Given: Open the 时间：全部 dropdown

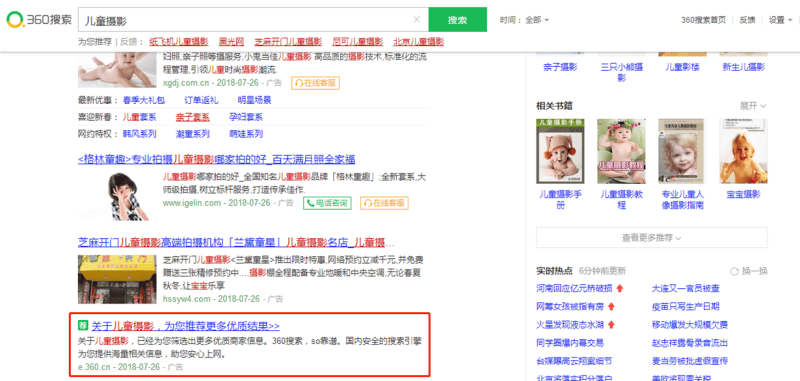Looking at the screenshot, I should pos(524,20).
